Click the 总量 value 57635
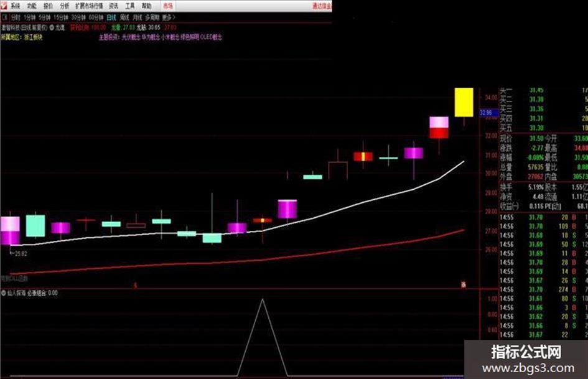 tap(536, 167)
